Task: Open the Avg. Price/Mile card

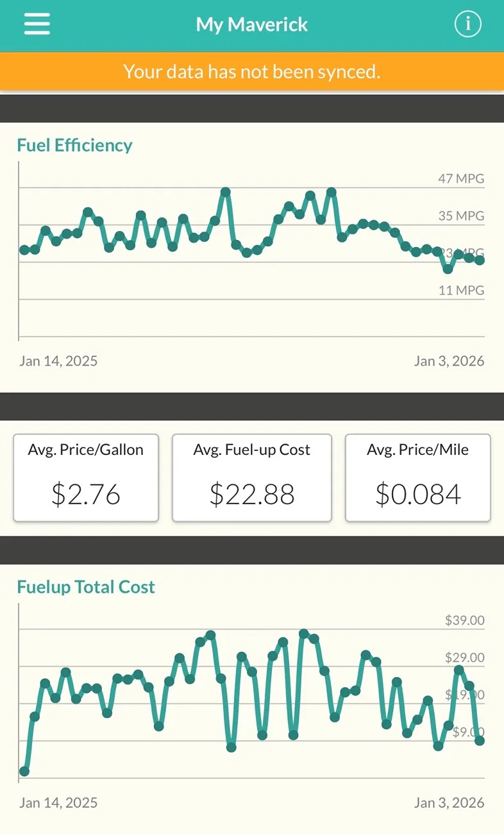Action: click(418, 478)
